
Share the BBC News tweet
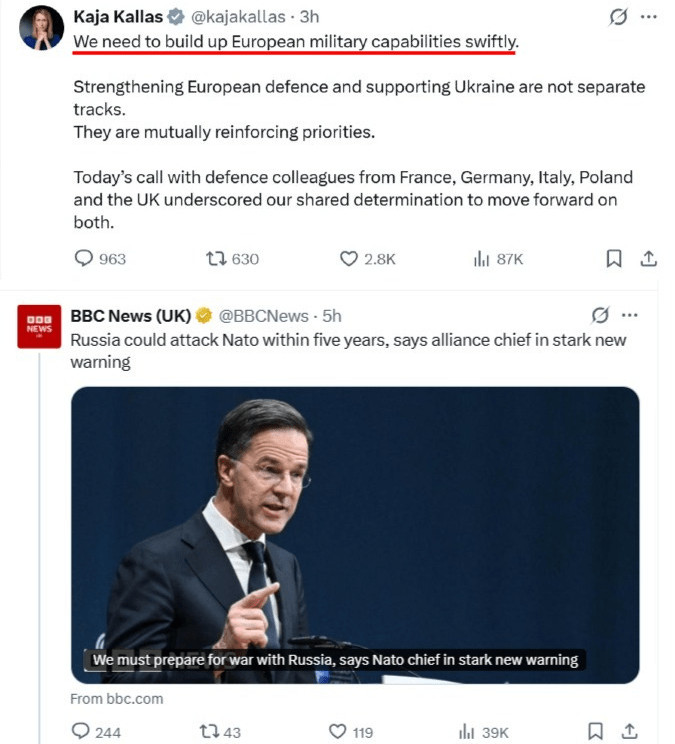click(x=630, y=731)
